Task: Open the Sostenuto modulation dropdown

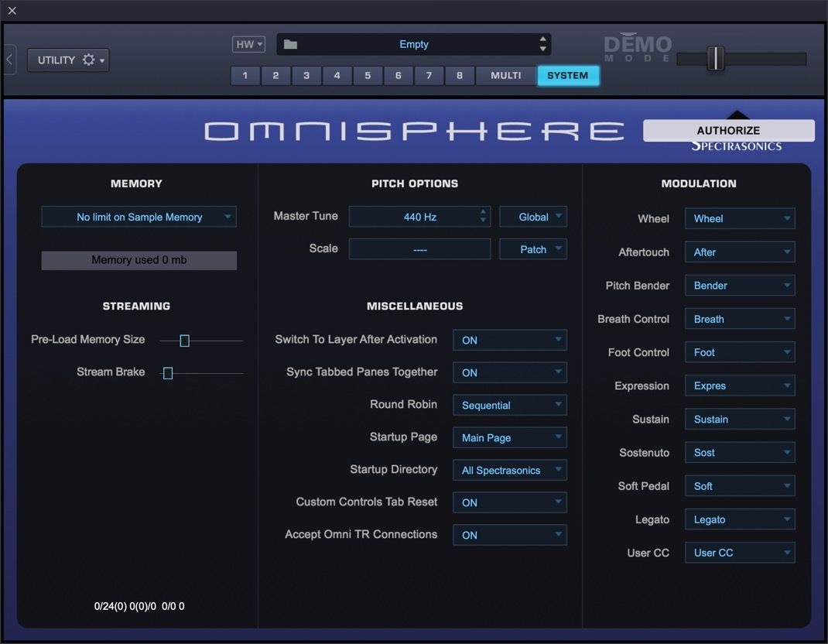Action: point(740,452)
